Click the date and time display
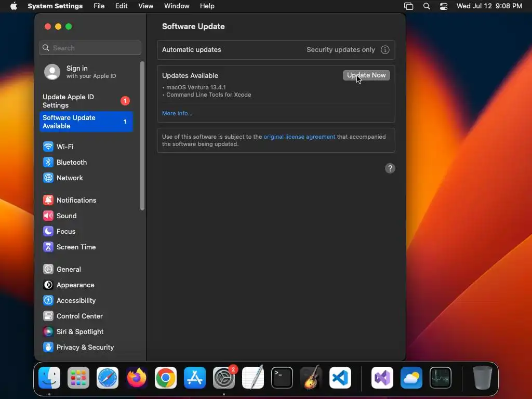Image resolution: width=532 pixels, height=399 pixels. tap(489, 6)
